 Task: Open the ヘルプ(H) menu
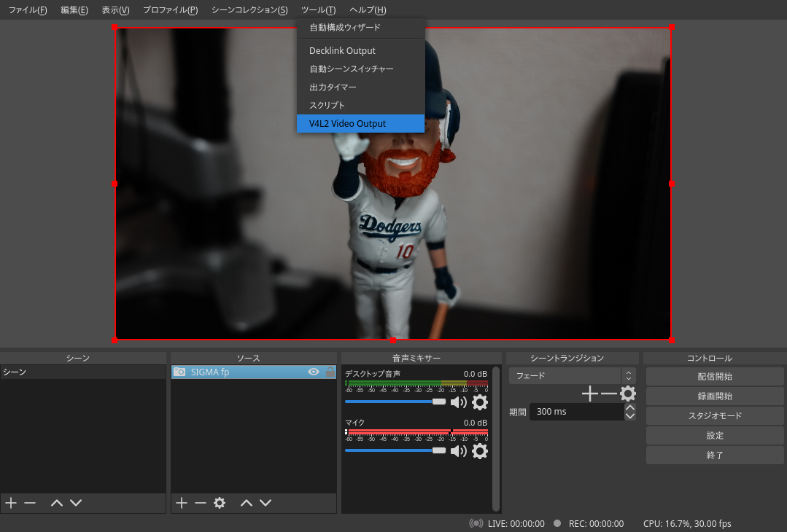[x=368, y=10]
